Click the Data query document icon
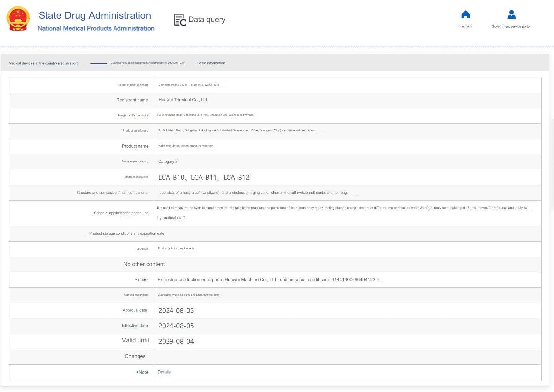 pos(180,20)
